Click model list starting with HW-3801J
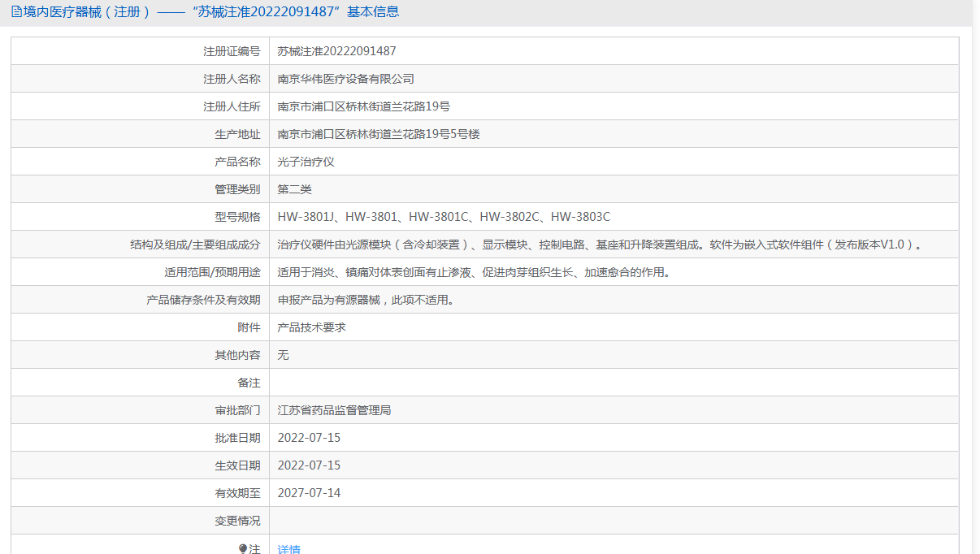This screenshot has width=980, height=554. [444, 217]
